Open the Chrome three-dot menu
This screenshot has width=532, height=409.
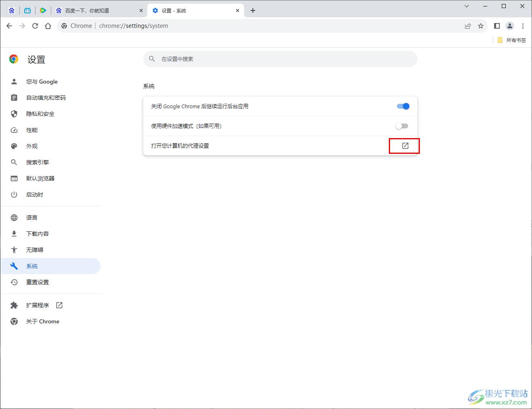click(x=523, y=26)
